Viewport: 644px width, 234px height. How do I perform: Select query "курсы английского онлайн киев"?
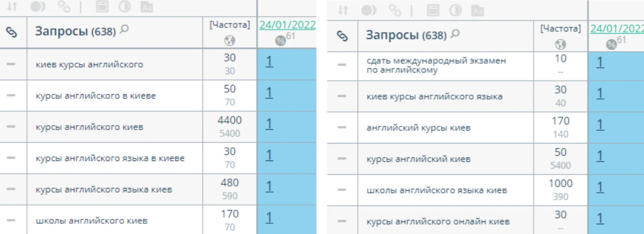pyautogui.click(x=438, y=222)
